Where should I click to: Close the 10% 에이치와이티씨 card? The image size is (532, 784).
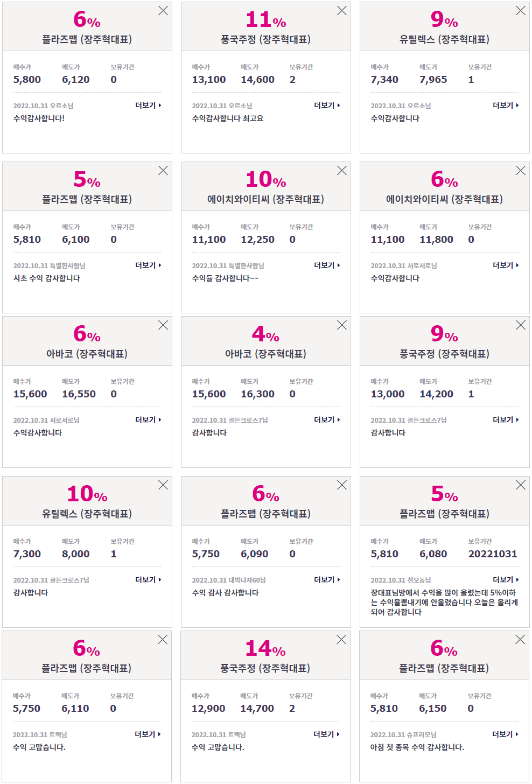click(342, 171)
